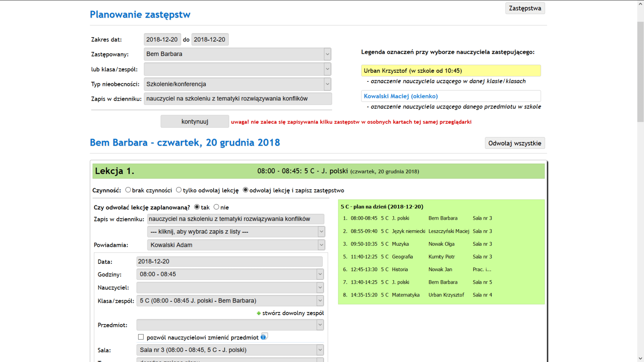Click the 'Bem Barbara - czwartek, 20 grudnia 2018' heading
The image size is (644, 362).
(x=185, y=142)
